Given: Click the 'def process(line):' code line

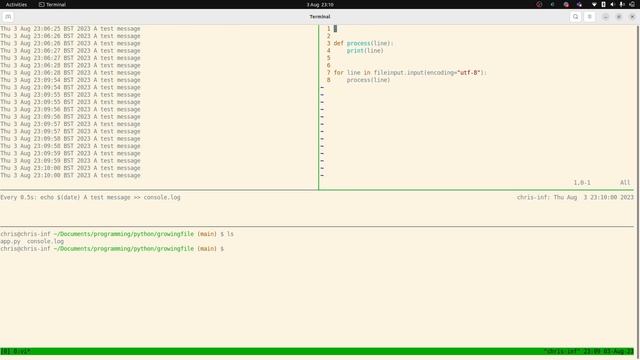Looking at the screenshot, I should point(363,43).
